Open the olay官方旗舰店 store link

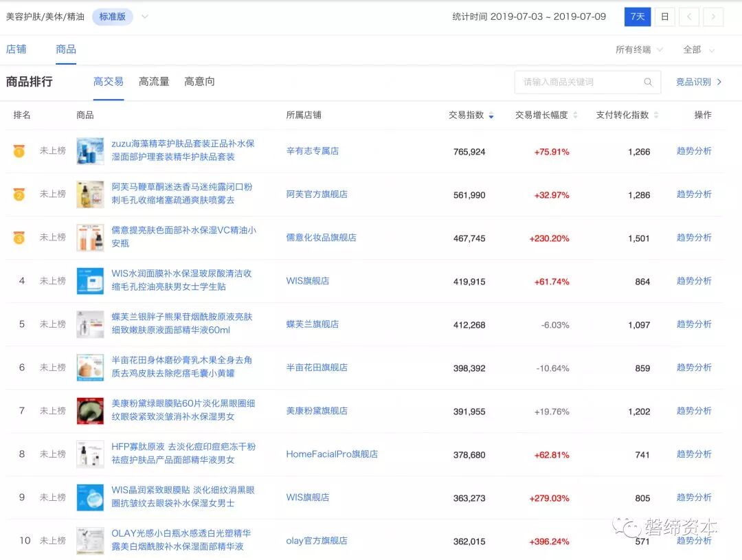pos(317,541)
